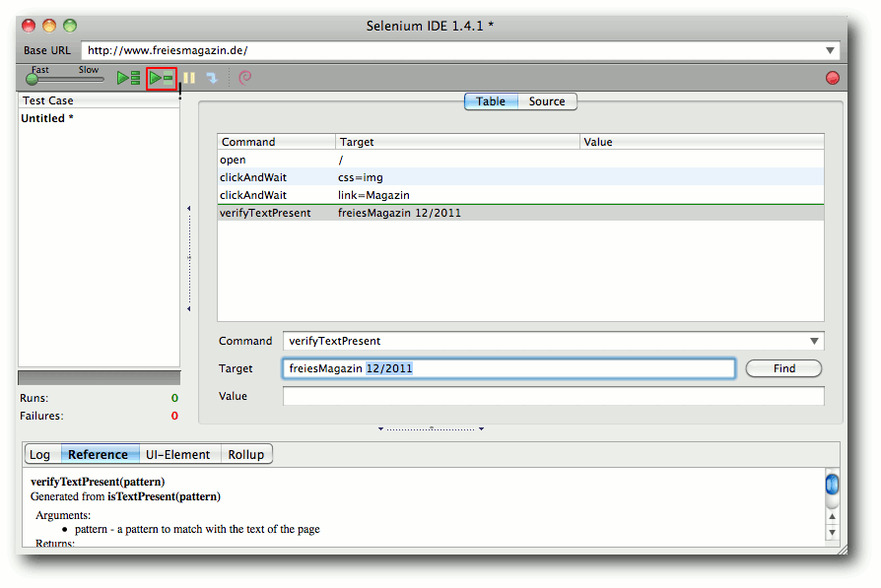The width and height of the screenshot is (881, 588).
Task: Step through the next command
Action: point(212,78)
